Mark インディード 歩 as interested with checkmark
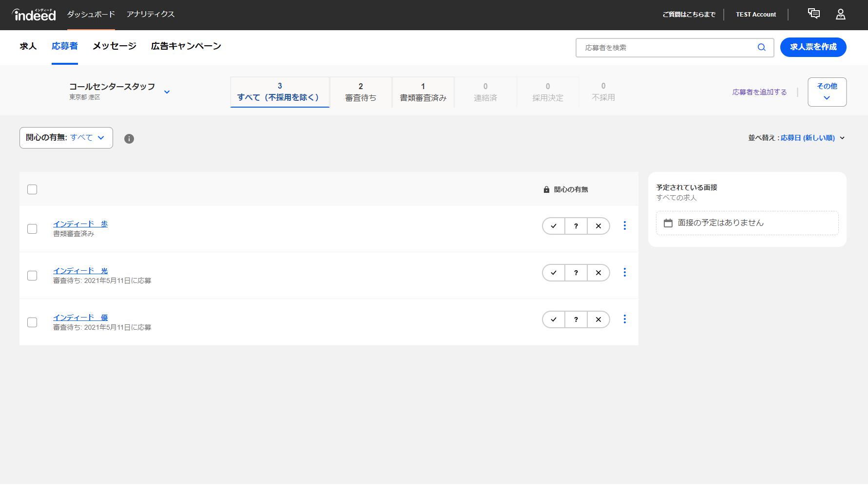 (x=554, y=226)
